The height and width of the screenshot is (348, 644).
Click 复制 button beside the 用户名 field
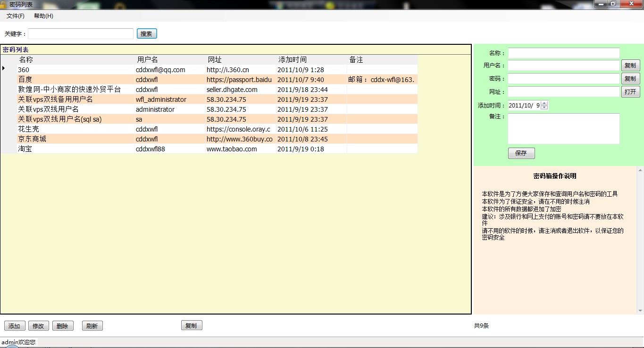[x=630, y=66]
